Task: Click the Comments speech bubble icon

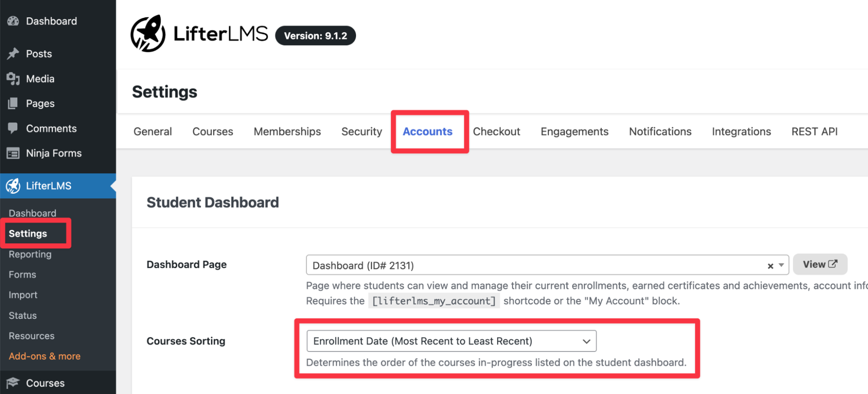Action: click(x=13, y=128)
